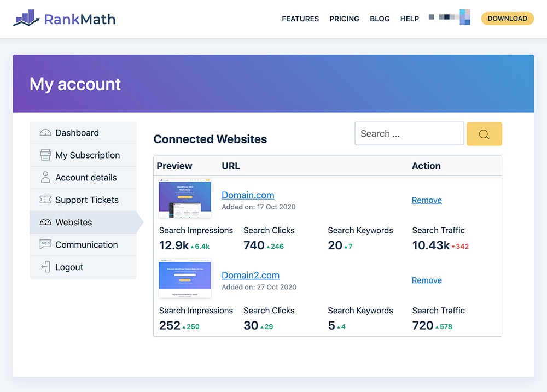The width and height of the screenshot is (547, 392).
Task: Open the Domain2.com website link
Action: pos(251,275)
